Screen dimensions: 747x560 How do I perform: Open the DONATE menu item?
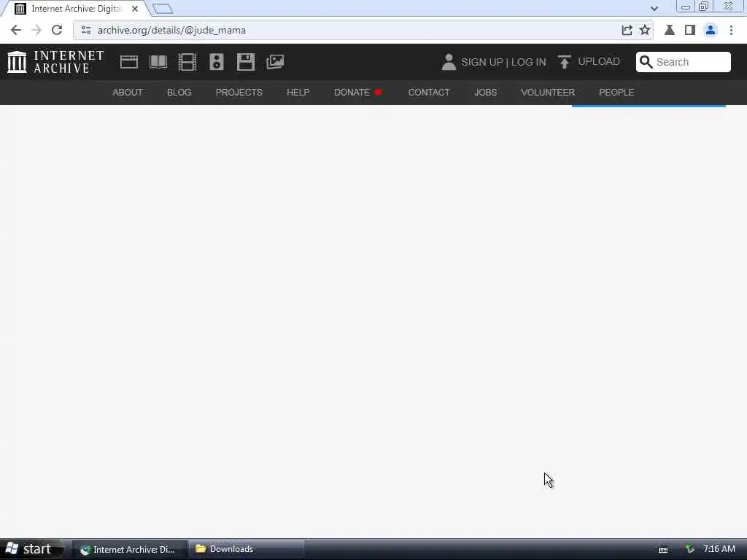pos(358,93)
